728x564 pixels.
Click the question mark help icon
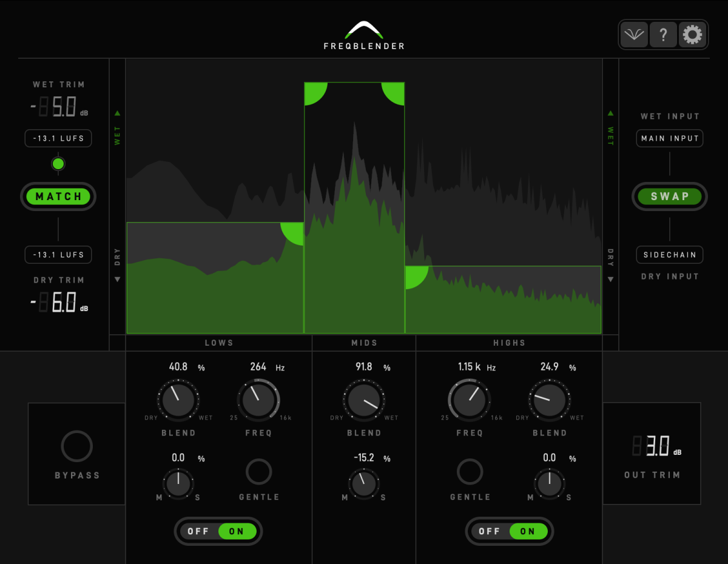[x=663, y=35]
